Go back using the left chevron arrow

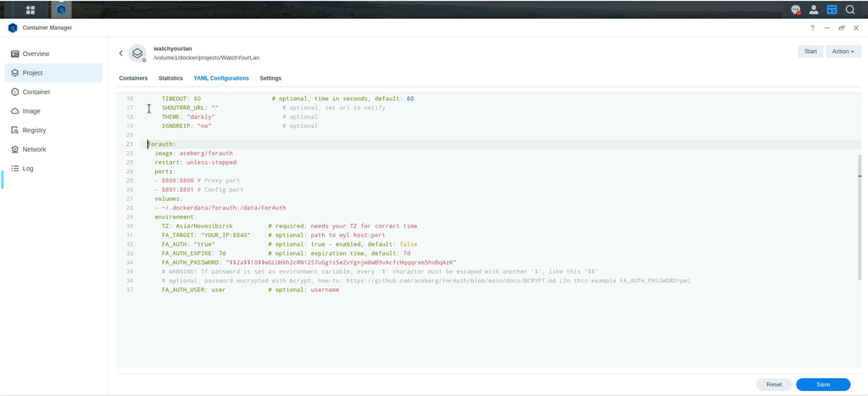(120, 53)
